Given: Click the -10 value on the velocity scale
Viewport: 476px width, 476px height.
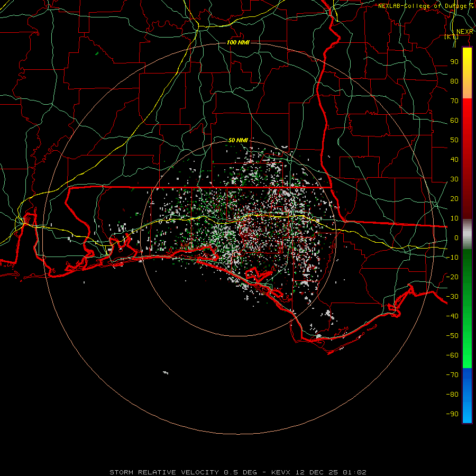Looking at the screenshot, I should pyautogui.click(x=452, y=258).
